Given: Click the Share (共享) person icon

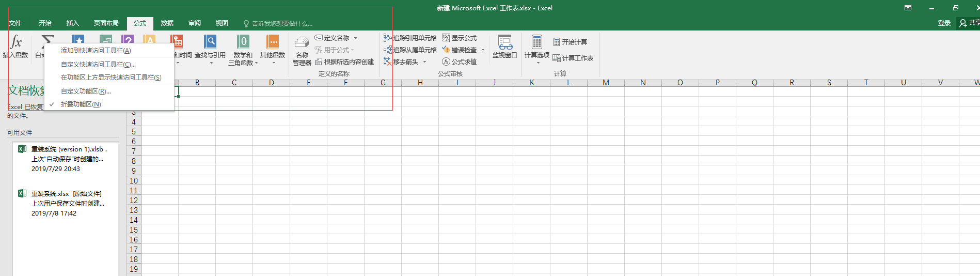Looking at the screenshot, I should pyautogui.click(x=963, y=23).
